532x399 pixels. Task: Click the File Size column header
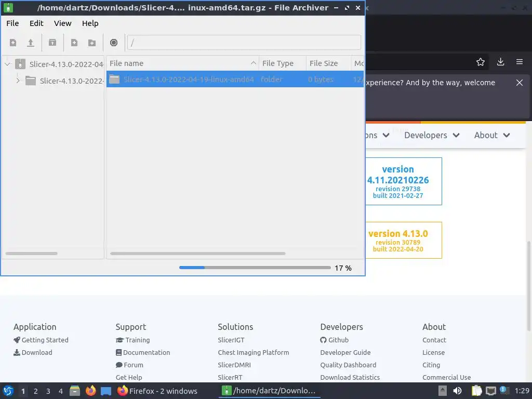click(328, 63)
